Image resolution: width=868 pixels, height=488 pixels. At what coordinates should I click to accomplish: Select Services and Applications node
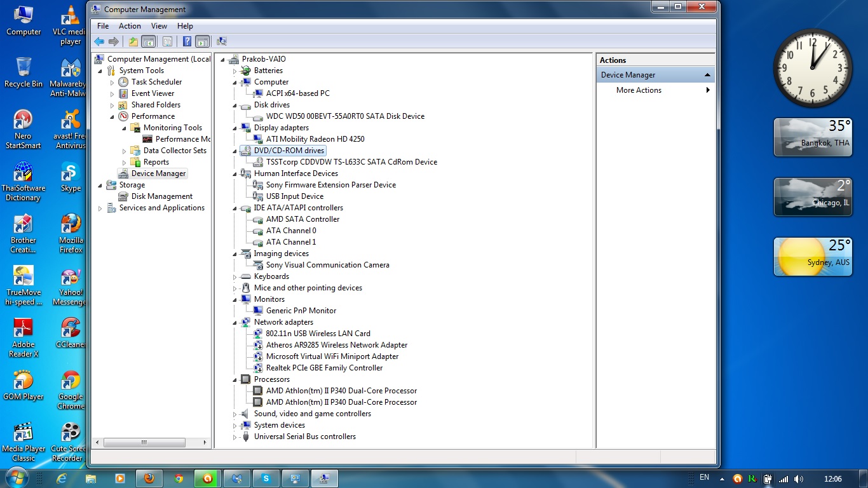[x=161, y=208]
